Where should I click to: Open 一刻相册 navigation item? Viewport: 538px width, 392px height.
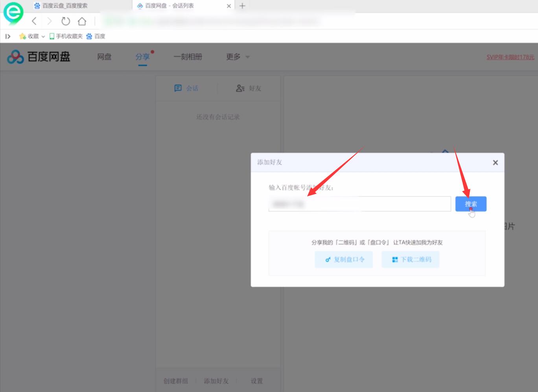coord(188,57)
